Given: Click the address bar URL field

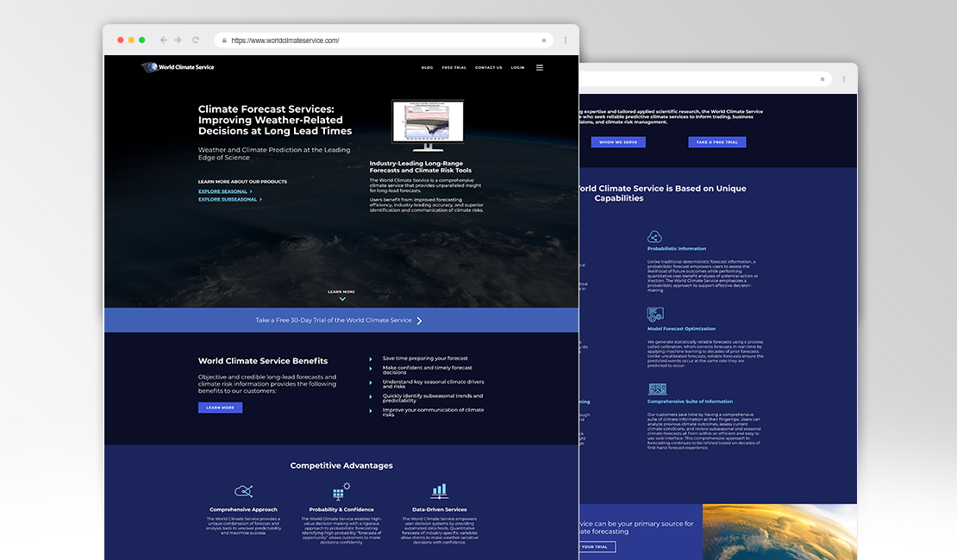Looking at the screenshot, I should (384, 40).
